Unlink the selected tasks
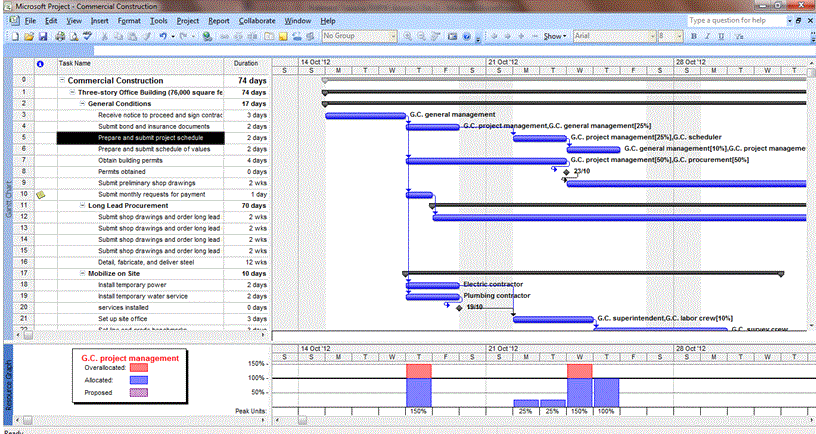This screenshot has width=816, height=434. (238, 36)
